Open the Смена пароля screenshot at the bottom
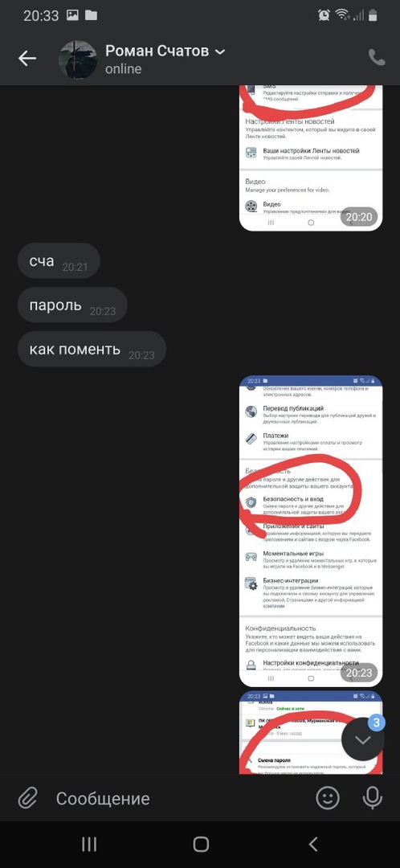The height and width of the screenshot is (868, 400). (311, 733)
